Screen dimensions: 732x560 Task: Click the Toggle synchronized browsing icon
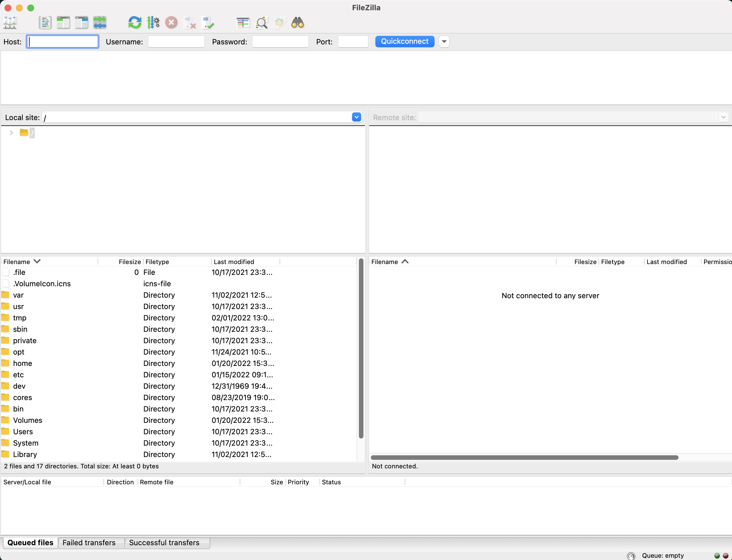pos(280,23)
